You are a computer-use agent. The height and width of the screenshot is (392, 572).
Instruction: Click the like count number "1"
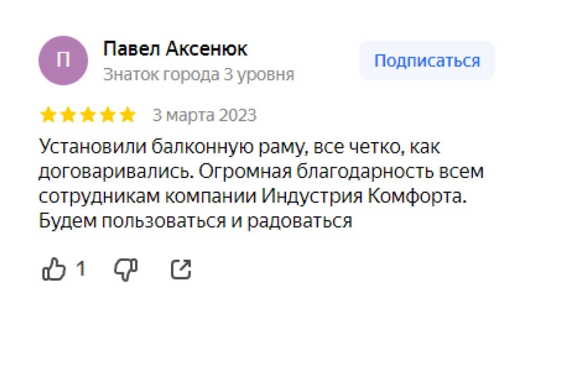pyautogui.click(x=80, y=269)
